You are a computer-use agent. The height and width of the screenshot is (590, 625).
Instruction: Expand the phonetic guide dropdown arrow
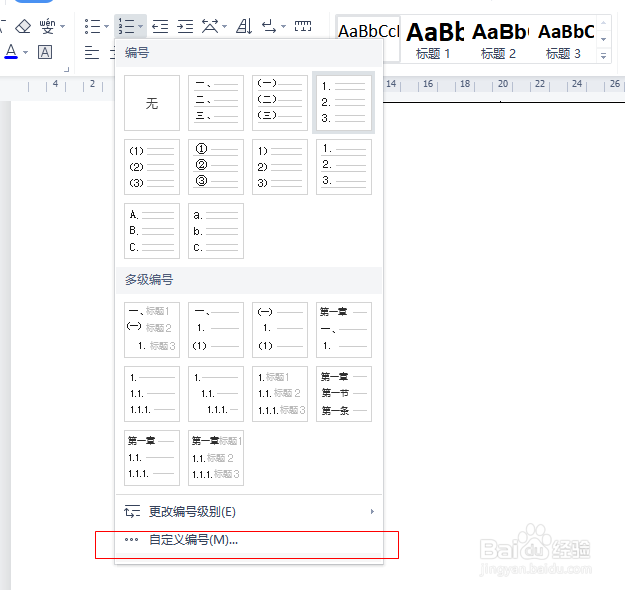(63, 27)
